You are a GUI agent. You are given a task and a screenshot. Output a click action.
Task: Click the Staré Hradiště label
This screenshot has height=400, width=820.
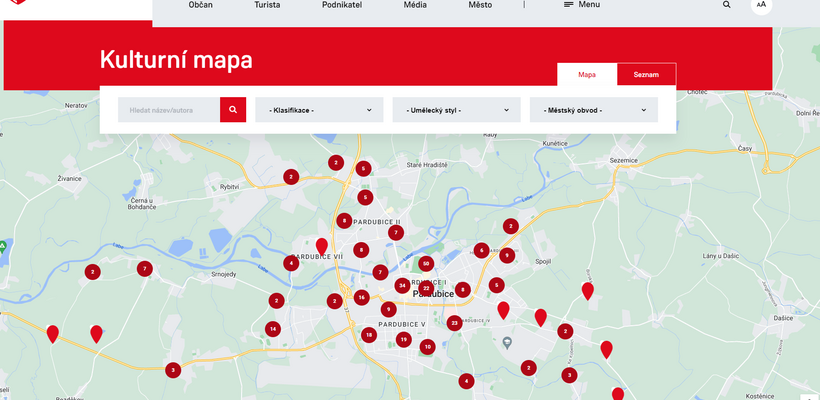click(427, 165)
